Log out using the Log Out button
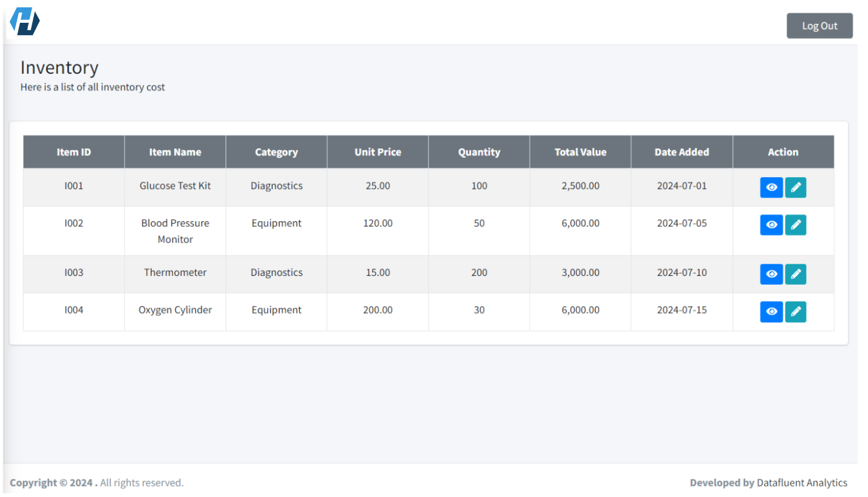Image resolution: width=868 pixels, height=497 pixels. tap(819, 26)
